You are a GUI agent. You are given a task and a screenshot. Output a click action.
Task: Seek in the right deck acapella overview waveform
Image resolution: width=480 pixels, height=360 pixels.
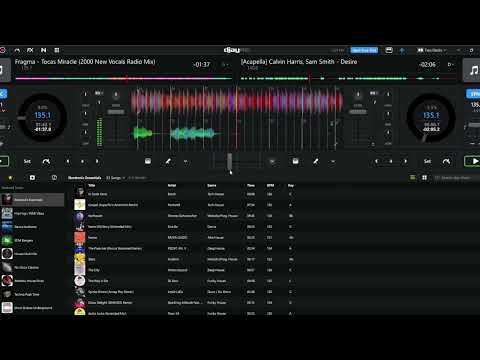pos(349,79)
